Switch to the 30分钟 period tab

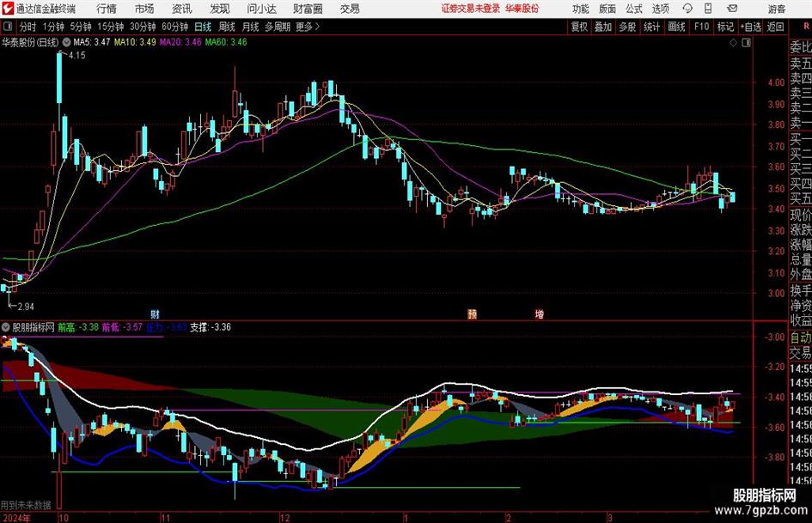click(143, 27)
